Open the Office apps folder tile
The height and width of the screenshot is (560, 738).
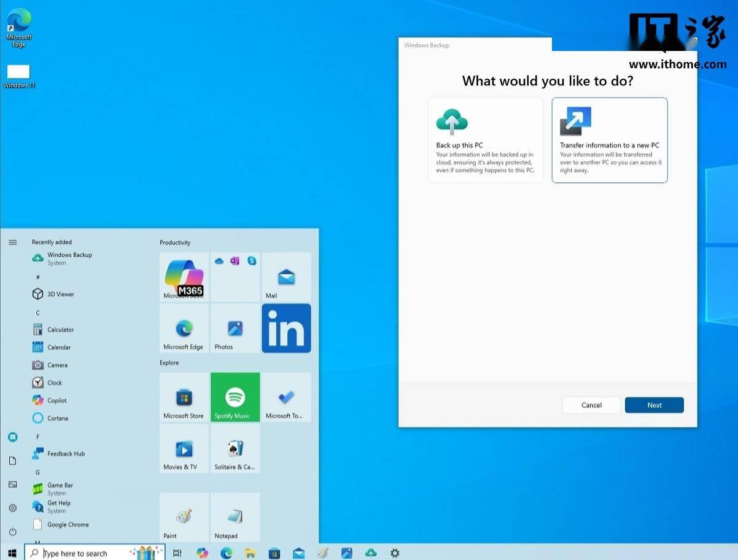[x=235, y=277]
